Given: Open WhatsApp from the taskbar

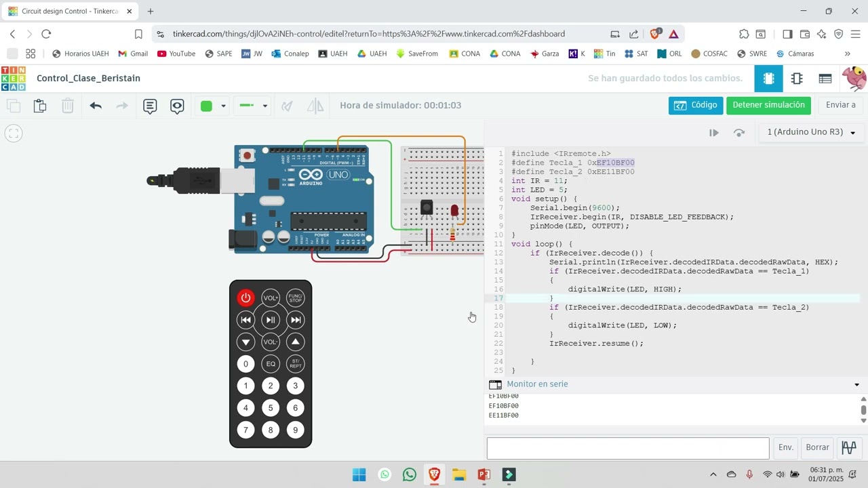Looking at the screenshot, I should click(410, 475).
